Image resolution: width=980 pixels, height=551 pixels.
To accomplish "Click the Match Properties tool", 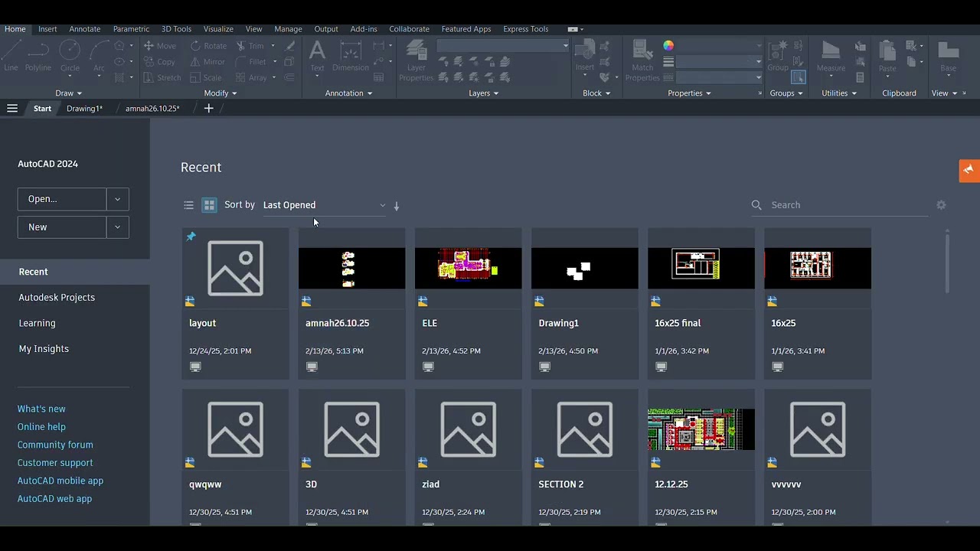I will tap(642, 60).
